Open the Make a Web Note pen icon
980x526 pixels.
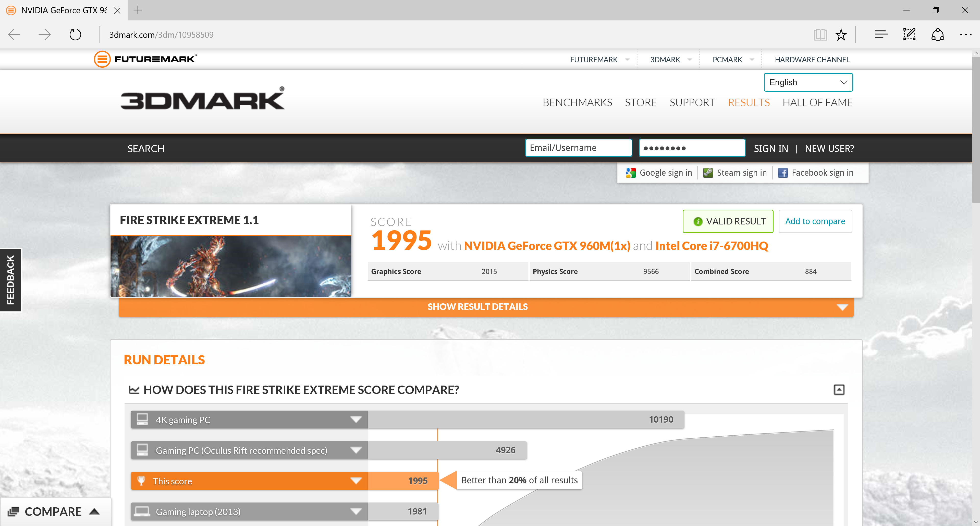(x=909, y=35)
